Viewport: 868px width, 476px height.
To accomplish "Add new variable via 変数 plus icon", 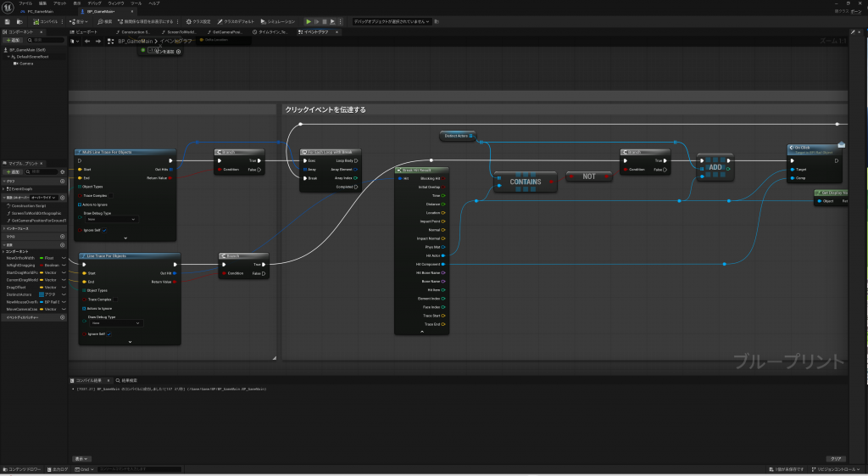I will point(63,245).
